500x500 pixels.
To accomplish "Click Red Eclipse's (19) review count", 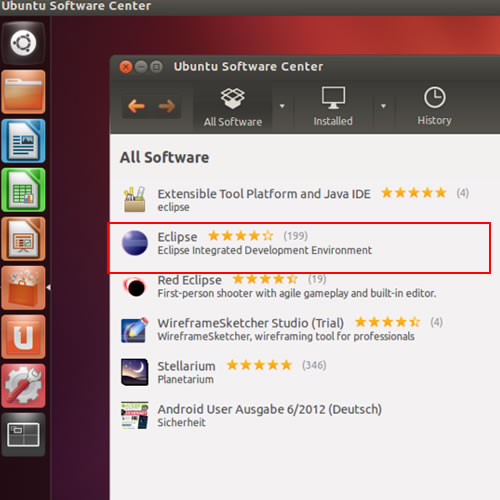I will point(317,279).
